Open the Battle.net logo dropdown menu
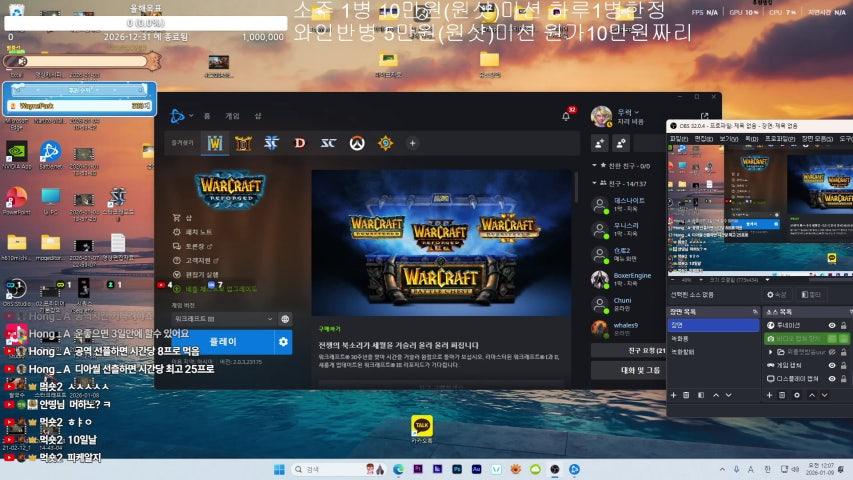The height and width of the screenshot is (480, 853). [x=180, y=116]
